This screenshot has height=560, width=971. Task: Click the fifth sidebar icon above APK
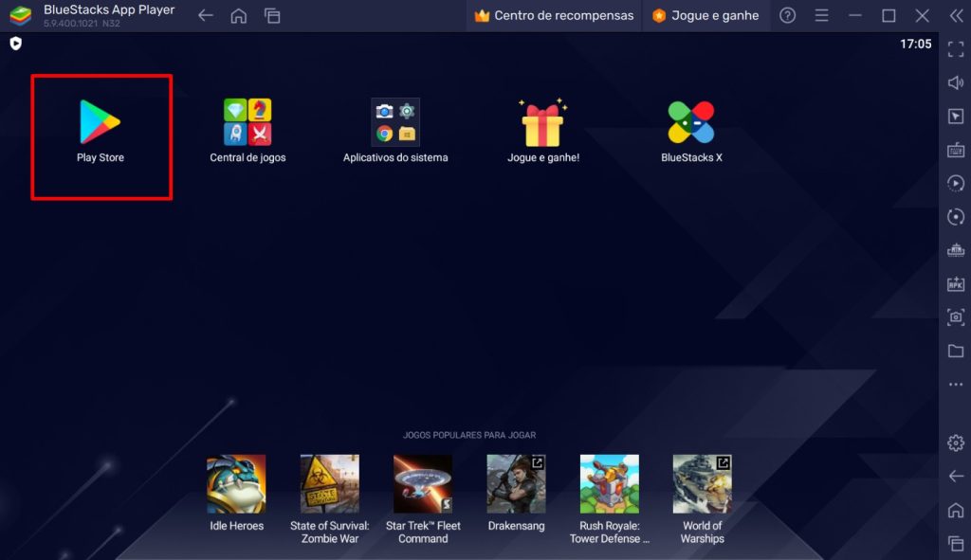956,250
